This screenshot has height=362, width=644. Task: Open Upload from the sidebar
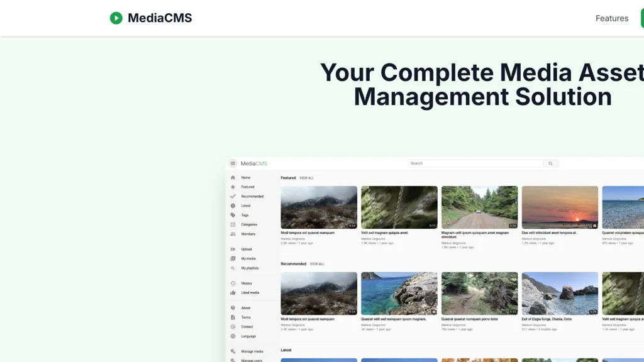(x=247, y=250)
